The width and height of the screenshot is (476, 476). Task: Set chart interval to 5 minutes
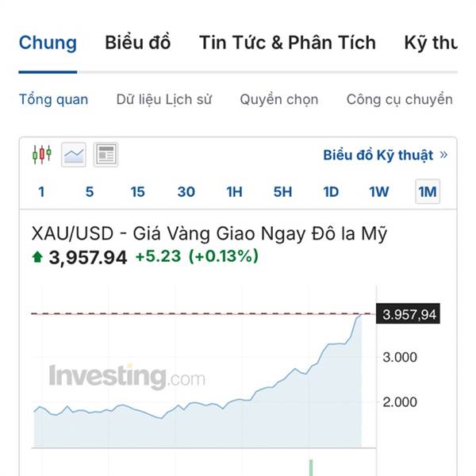coord(90,192)
